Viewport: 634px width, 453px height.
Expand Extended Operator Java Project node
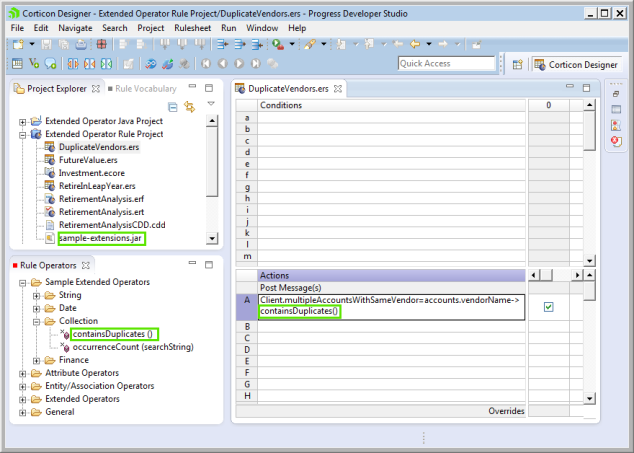[23, 121]
